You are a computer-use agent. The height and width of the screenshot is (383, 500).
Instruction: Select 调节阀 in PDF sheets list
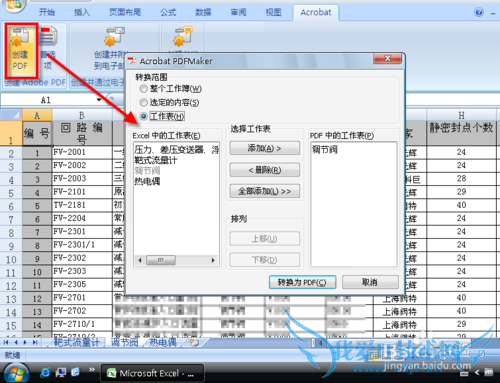pyautogui.click(x=325, y=150)
